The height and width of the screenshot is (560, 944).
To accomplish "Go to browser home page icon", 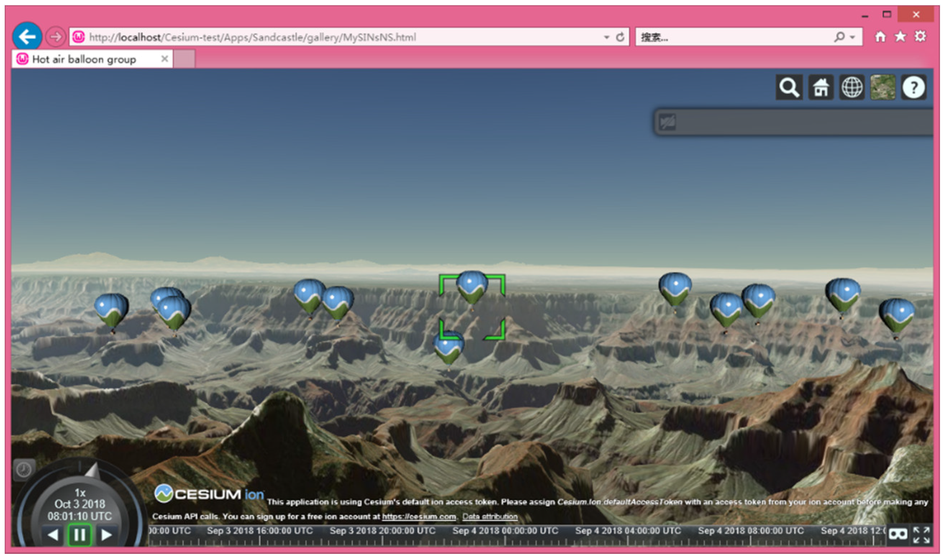I will pos(881,37).
